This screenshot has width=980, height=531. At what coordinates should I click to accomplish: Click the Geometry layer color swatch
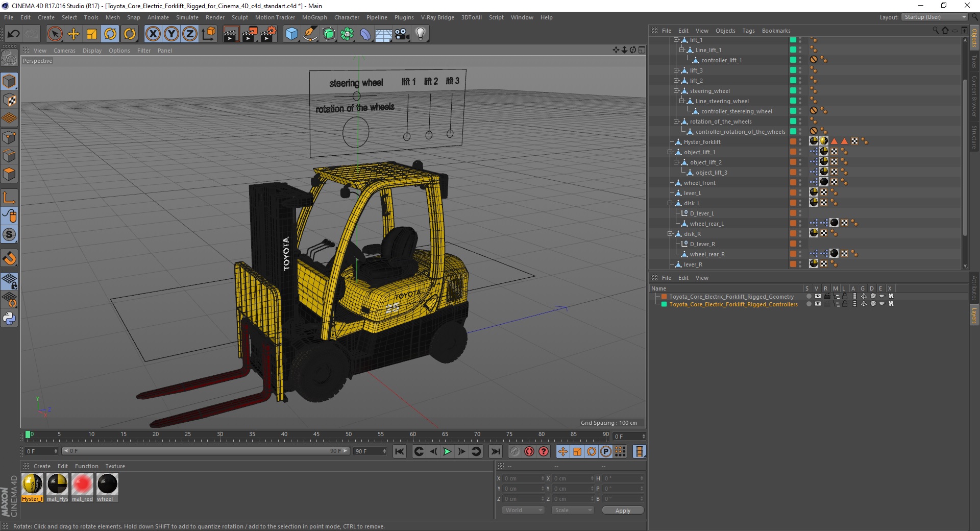pyautogui.click(x=664, y=296)
